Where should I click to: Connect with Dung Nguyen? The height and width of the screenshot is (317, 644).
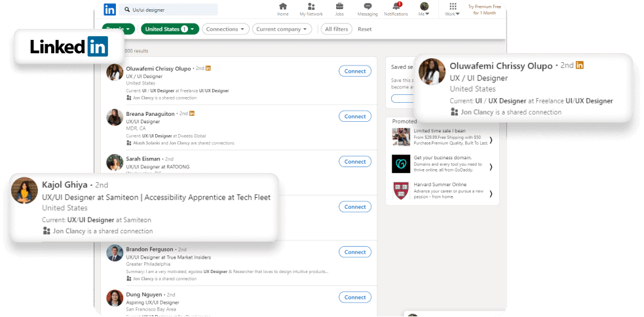point(355,297)
